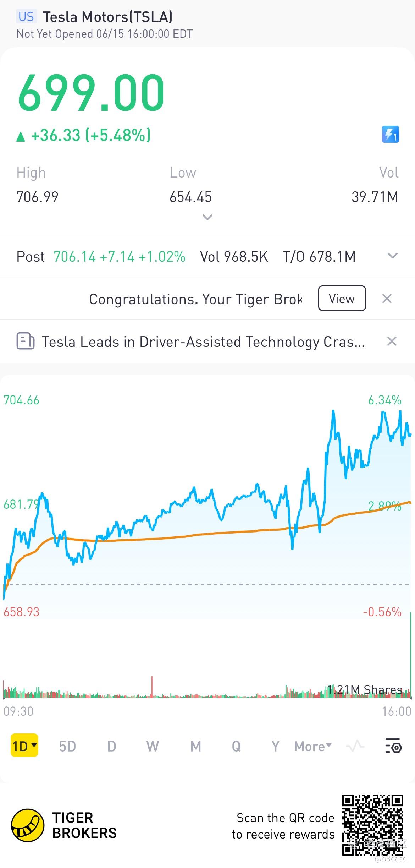This screenshot has width=415, height=868.
Task: Select the M monthly chart tab
Action: point(195,746)
